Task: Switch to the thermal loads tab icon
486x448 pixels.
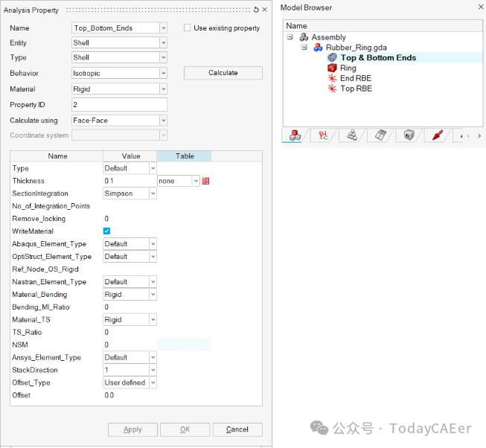Action: click(x=323, y=135)
